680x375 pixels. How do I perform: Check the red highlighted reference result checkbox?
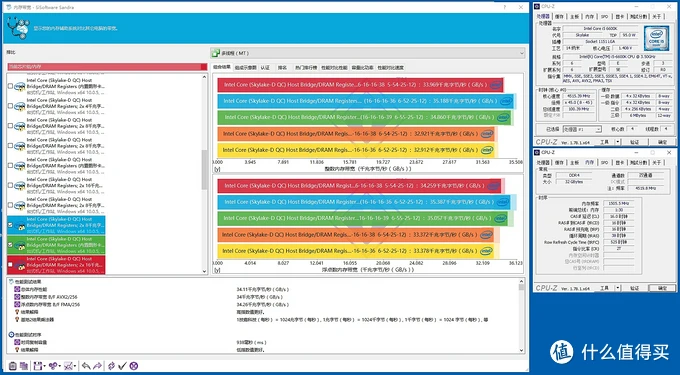10,264
